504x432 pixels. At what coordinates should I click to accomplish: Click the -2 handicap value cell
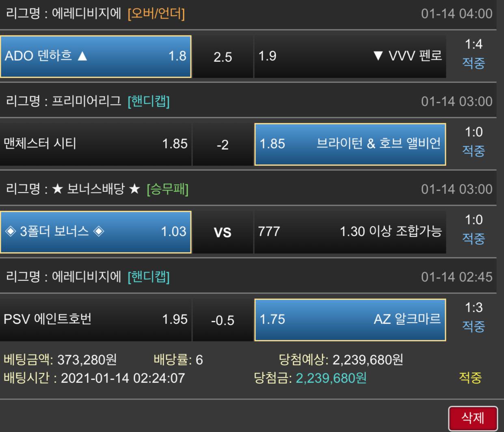click(x=223, y=145)
